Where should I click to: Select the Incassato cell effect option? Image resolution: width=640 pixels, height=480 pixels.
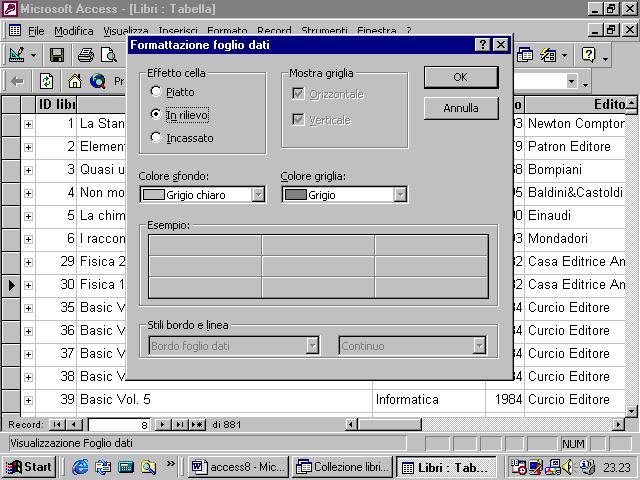tap(156, 137)
